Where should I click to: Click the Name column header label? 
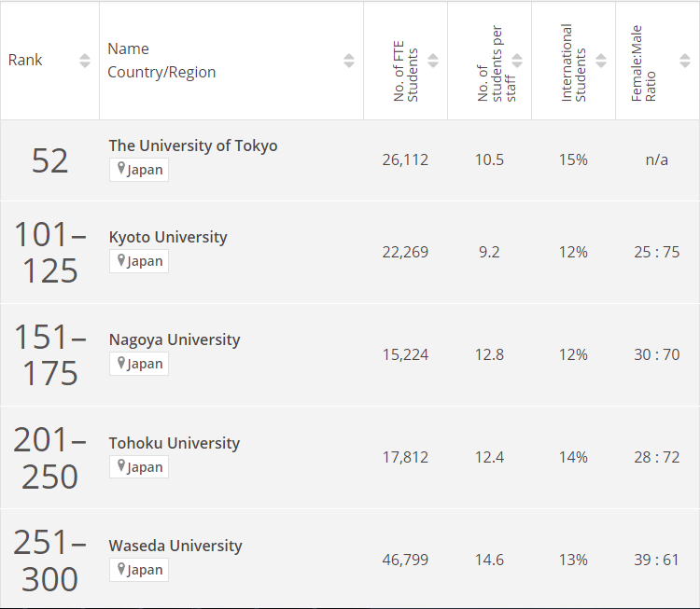pyautogui.click(x=128, y=48)
